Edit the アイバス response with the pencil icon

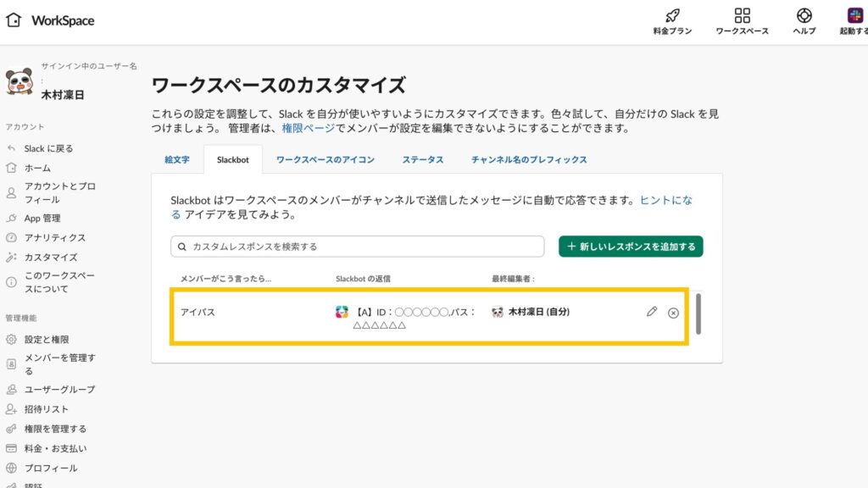point(651,312)
